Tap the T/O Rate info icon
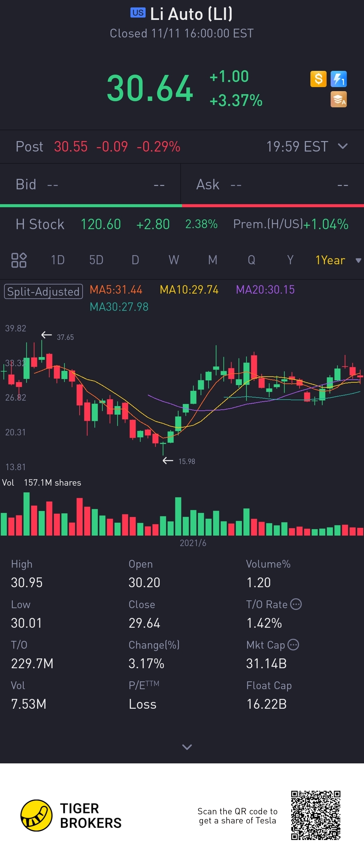 point(296,604)
